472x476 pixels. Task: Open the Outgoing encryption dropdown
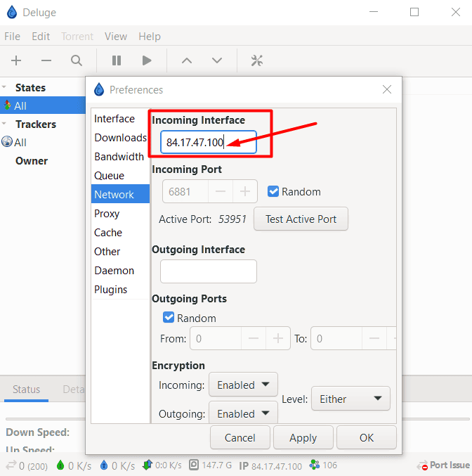pyautogui.click(x=243, y=413)
